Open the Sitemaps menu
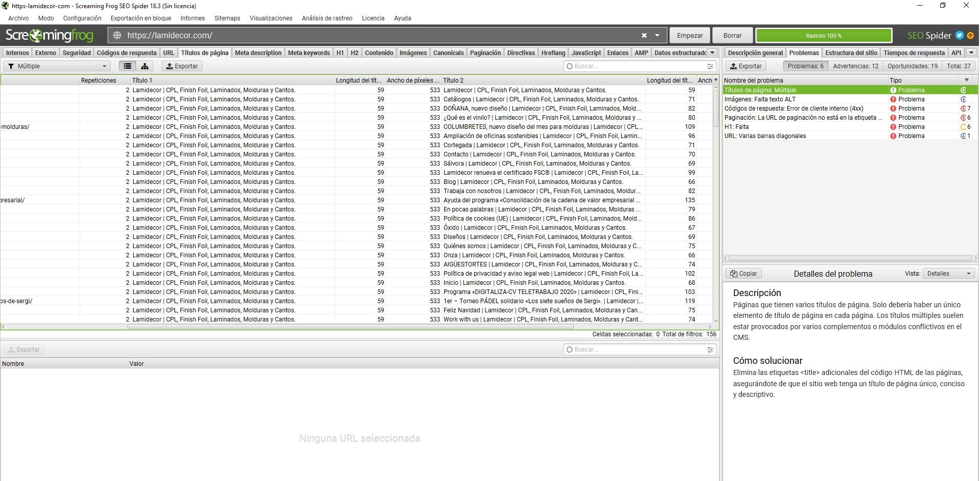 tap(227, 18)
